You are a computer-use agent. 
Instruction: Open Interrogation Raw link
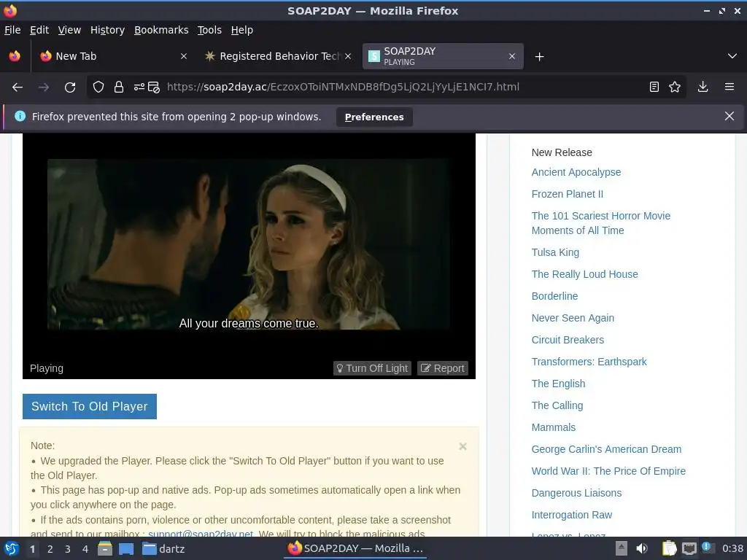[x=572, y=516]
